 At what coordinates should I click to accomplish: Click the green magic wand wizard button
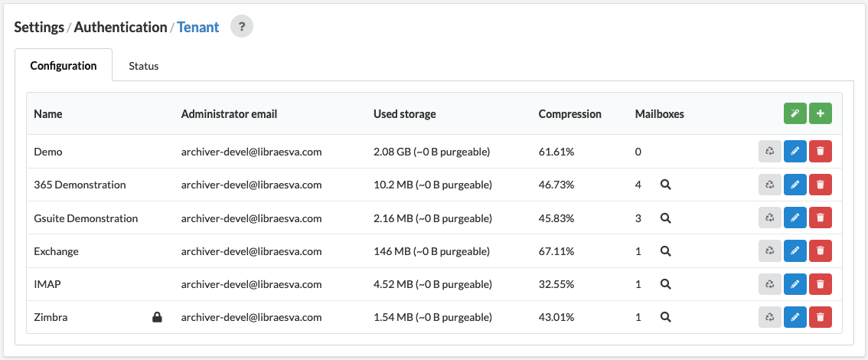[x=795, y=113]
